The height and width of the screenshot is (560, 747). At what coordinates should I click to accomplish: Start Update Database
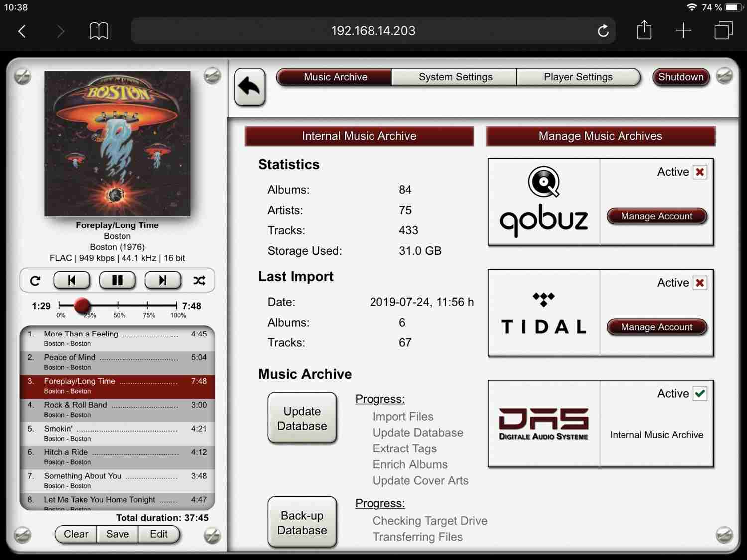click(302, 418)
